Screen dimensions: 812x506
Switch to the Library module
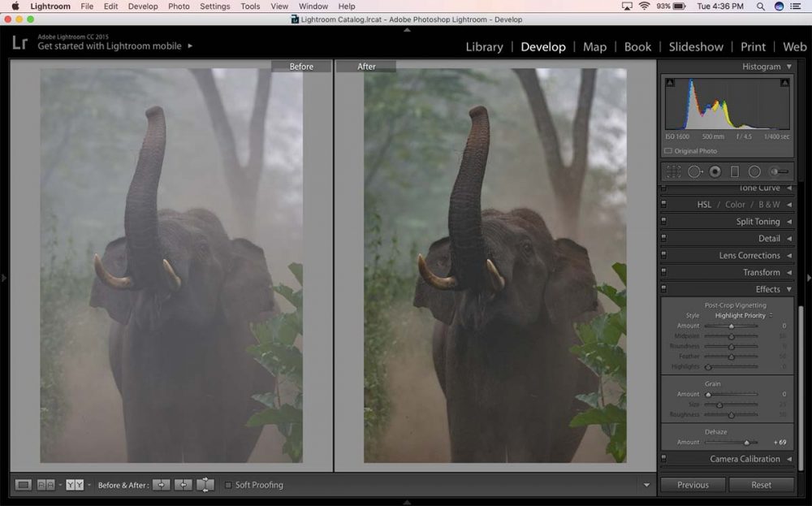pos(484,47)
